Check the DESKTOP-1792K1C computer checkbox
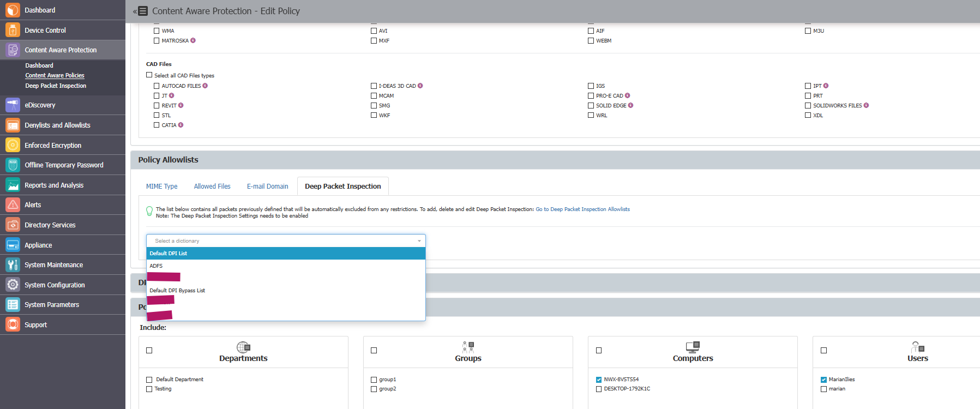980x409 pixels. (599, 389)
